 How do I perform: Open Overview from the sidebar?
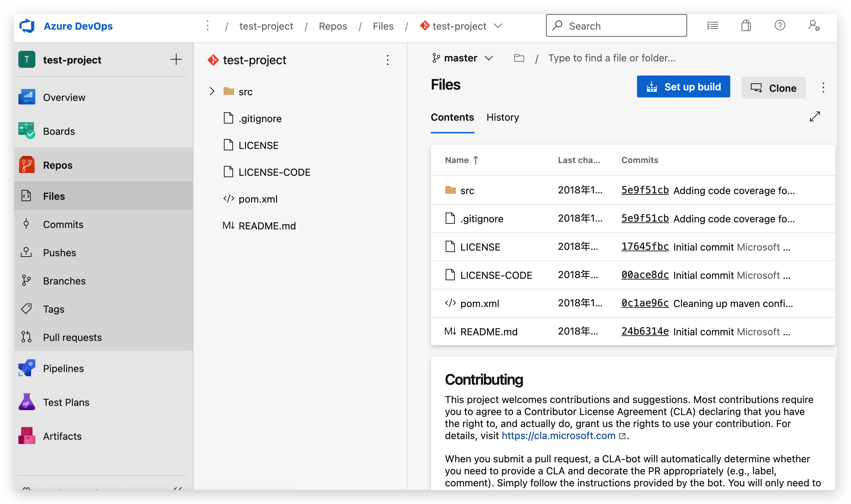[103, 97]
